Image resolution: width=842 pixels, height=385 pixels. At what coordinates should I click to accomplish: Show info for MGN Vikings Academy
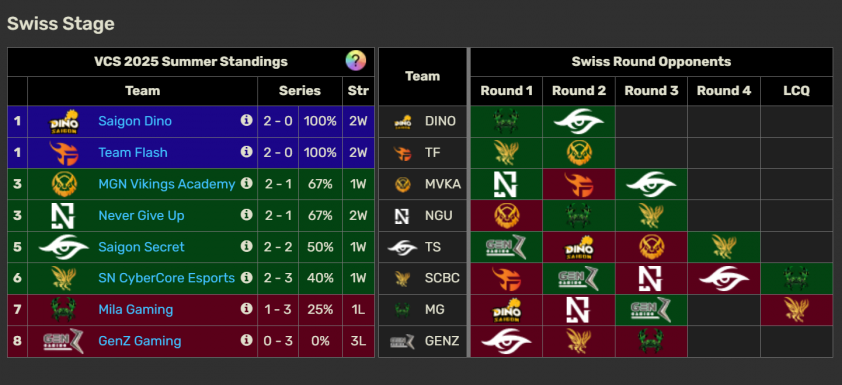point(246,184)
